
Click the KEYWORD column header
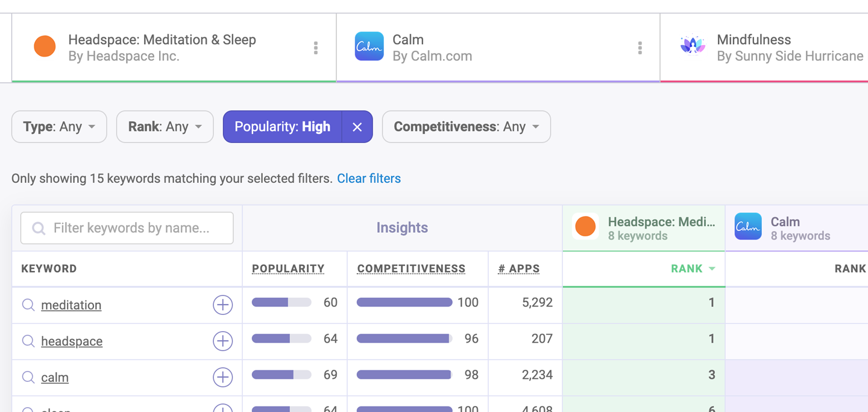tap(49, 269)
